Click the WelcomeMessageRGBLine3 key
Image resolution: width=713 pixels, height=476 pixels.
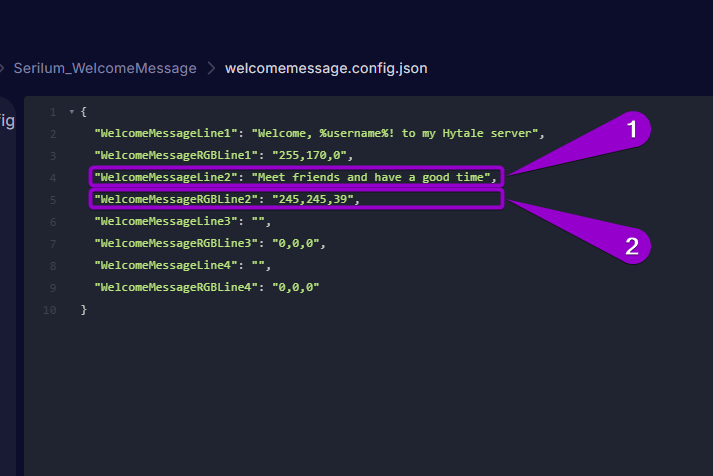[x=176, y=243]
